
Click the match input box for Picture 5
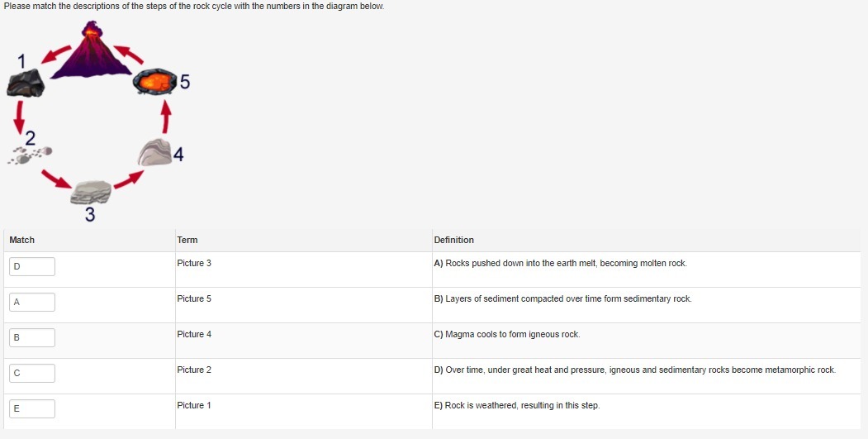(32, 302)
